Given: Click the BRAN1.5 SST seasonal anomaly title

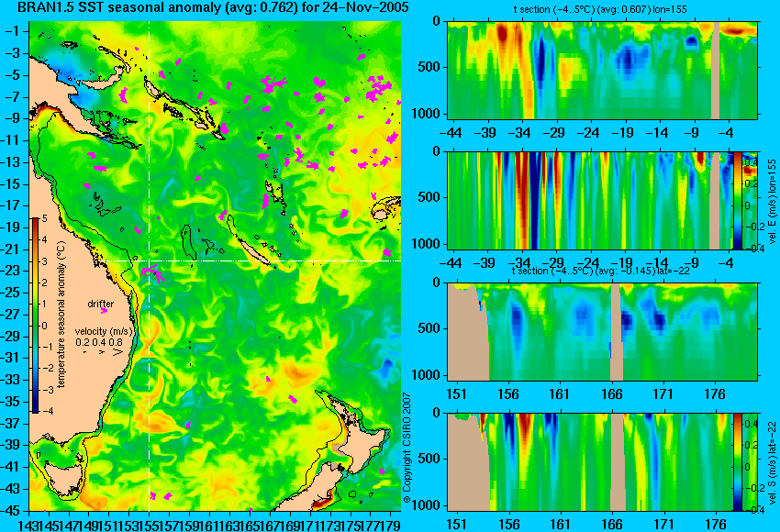Looking at the screenshot, I should [x=213, y=7].
